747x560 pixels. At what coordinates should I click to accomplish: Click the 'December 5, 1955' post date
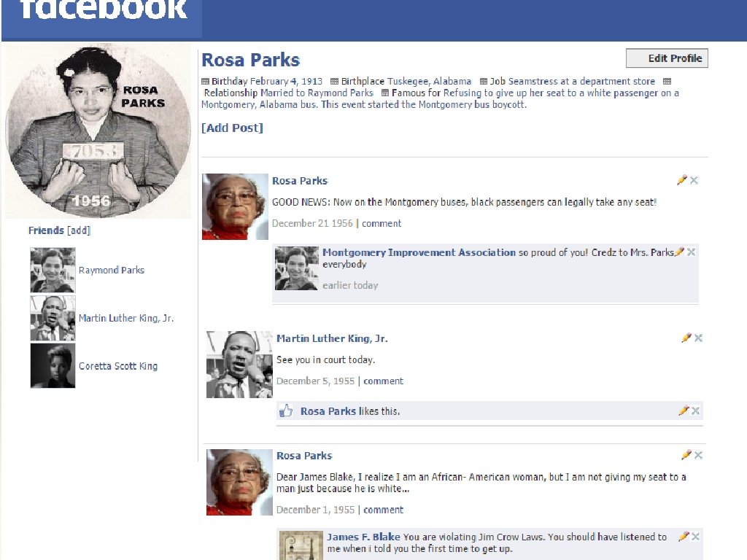(x=316, y=381)
